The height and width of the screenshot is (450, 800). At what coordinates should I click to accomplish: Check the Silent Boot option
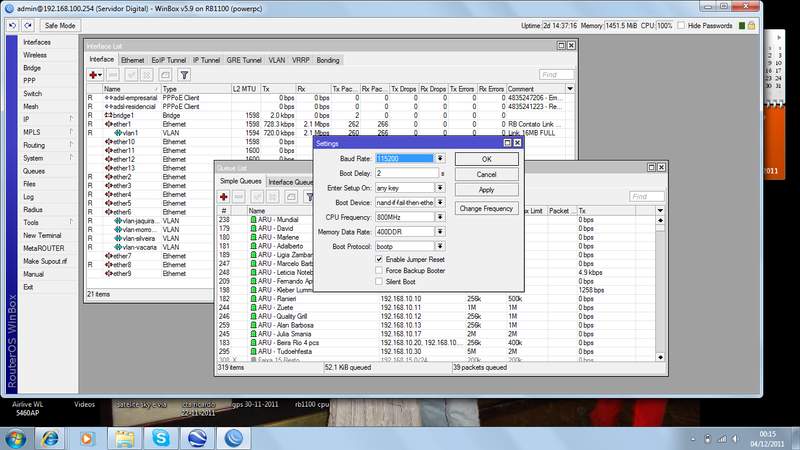point(379,282)
